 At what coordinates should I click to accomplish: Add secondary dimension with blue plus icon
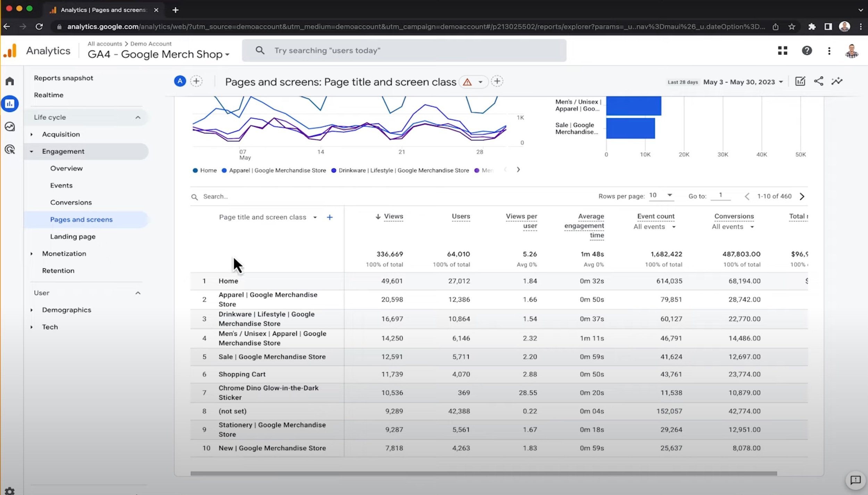coord(330,217)
